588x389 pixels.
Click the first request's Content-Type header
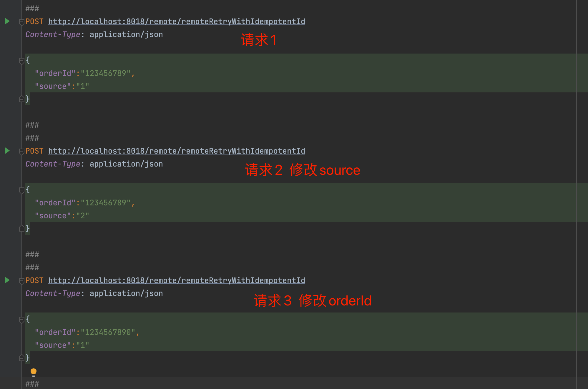pyautogui.click(x=53, y=34)
